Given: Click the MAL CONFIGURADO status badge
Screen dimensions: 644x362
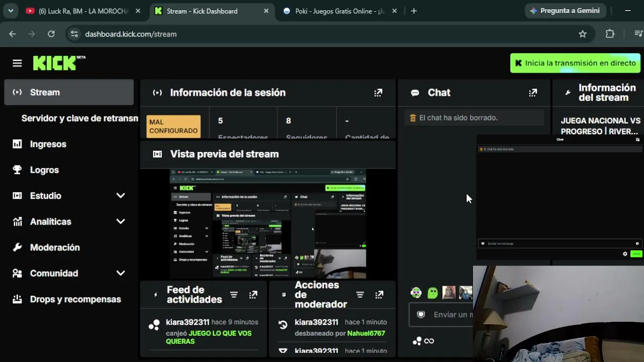Looking at the screenshot, I should [174, 127].
